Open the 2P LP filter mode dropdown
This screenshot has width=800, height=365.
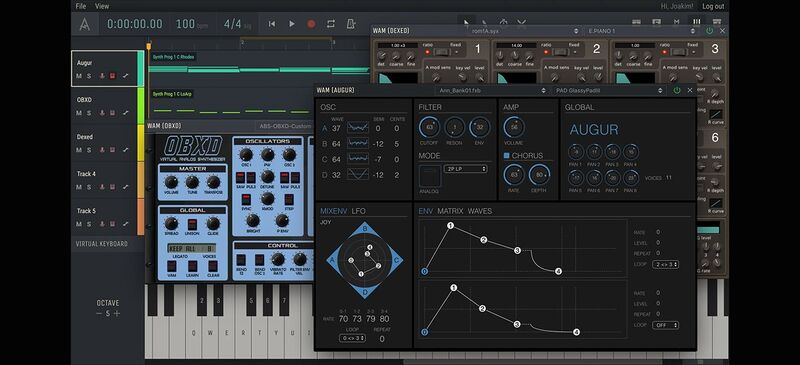[465, 169]
